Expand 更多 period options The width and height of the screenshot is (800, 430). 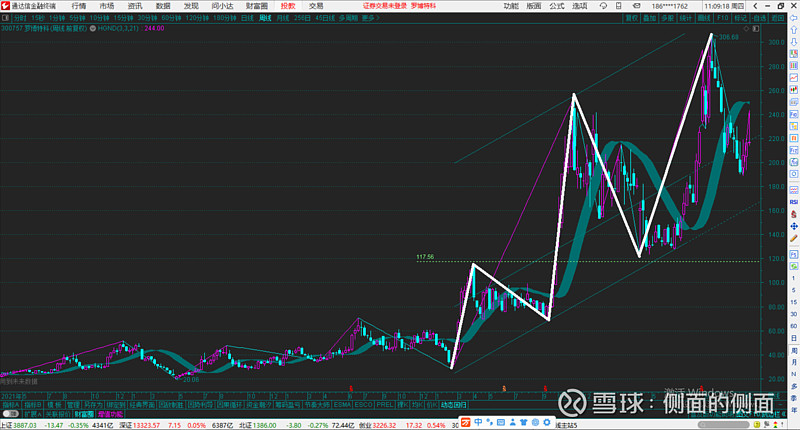371,18
